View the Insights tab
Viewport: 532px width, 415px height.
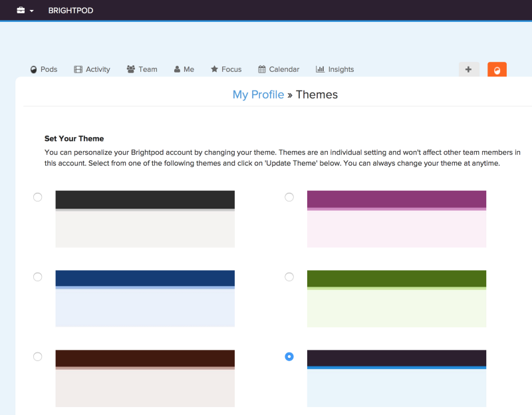click(335, 69)
